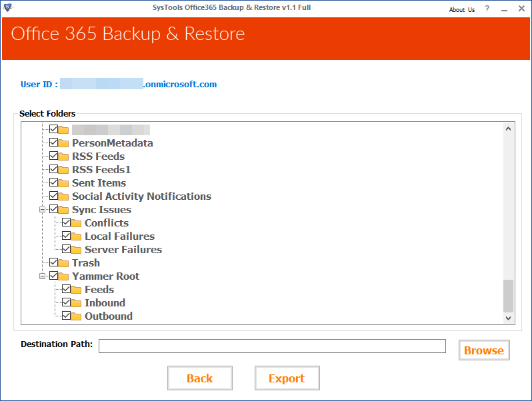
Task: Open the help question mark icon
Action: pyautogui.click(x=487, y=9)
